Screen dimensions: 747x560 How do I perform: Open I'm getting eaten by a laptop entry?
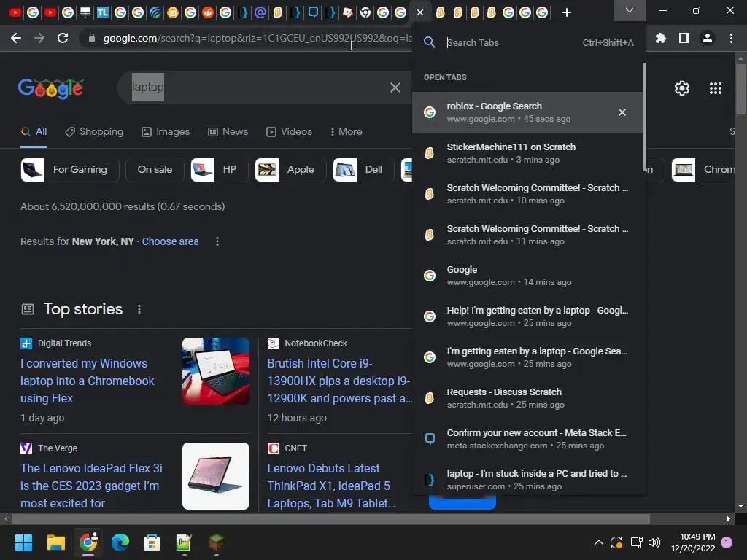point(527,357)
